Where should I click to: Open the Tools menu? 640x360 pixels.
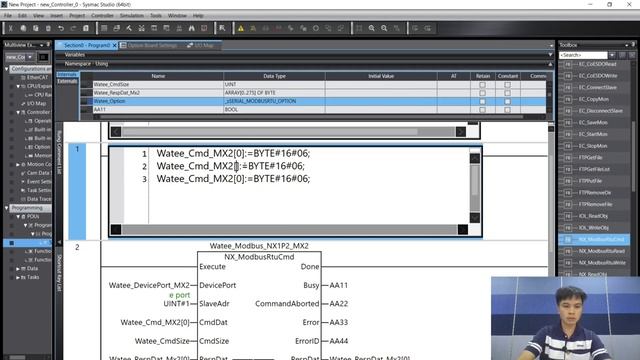[156, 16]
